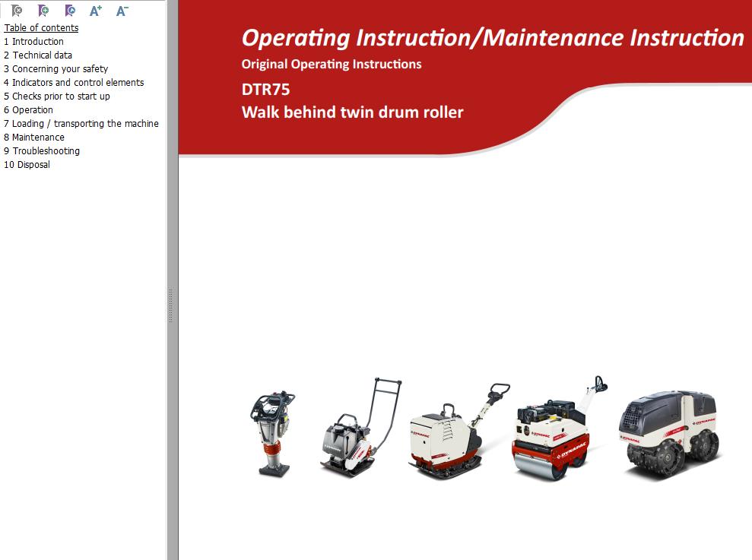Click the forward plate compactor image
752x560 pixels.
360,427
